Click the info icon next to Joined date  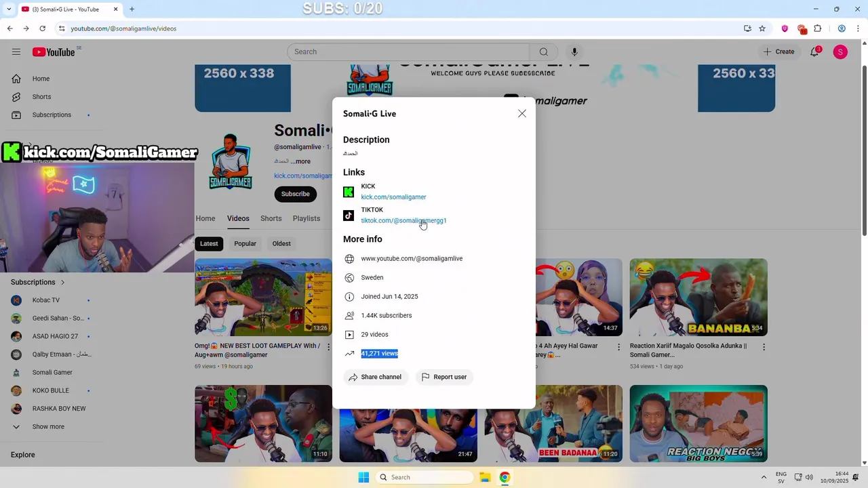point(349,297)
